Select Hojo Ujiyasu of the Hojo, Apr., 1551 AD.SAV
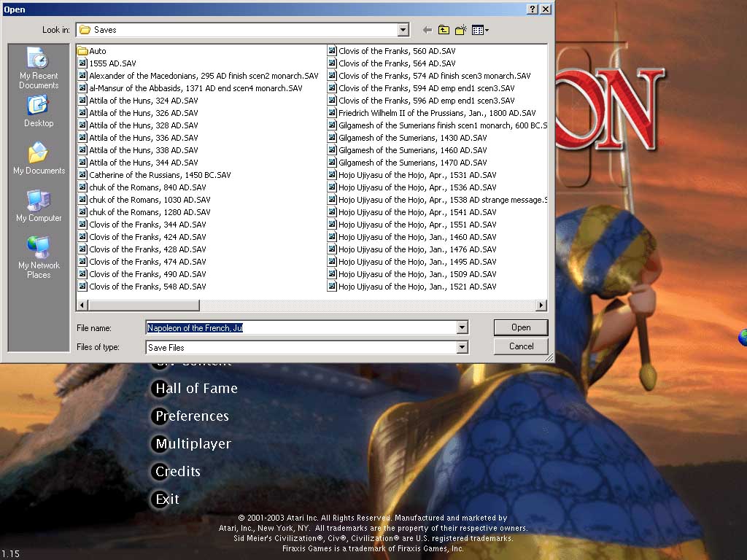Screen dimensions: 747x560 pyautogui.click(x=417, y=225)
